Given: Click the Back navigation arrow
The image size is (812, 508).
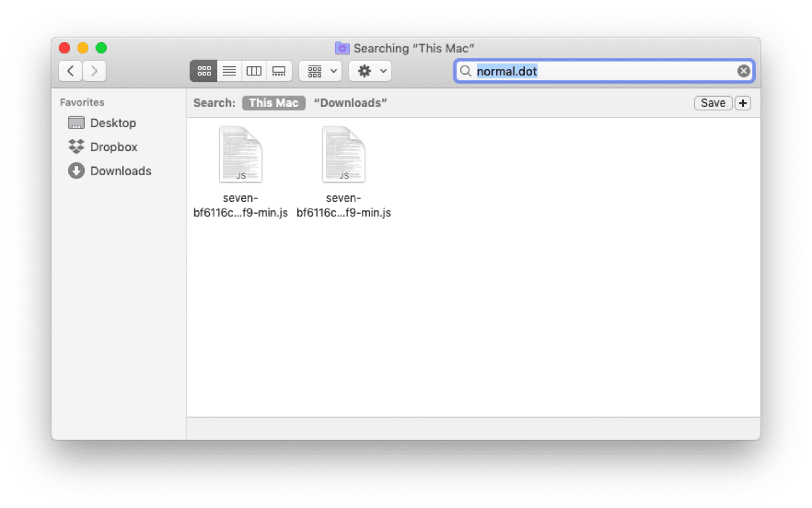Looking at the screenshot, I should click(71, 71).
